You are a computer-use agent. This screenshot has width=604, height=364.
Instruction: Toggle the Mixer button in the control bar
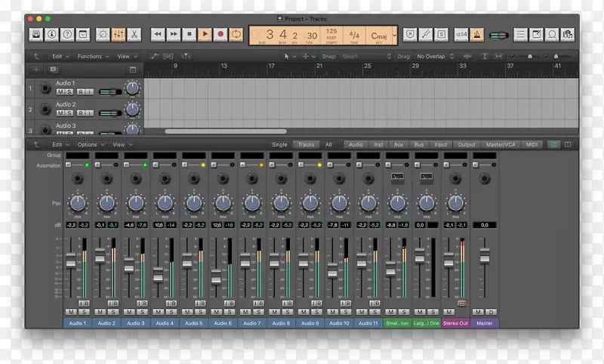click(x=119, y=34)
